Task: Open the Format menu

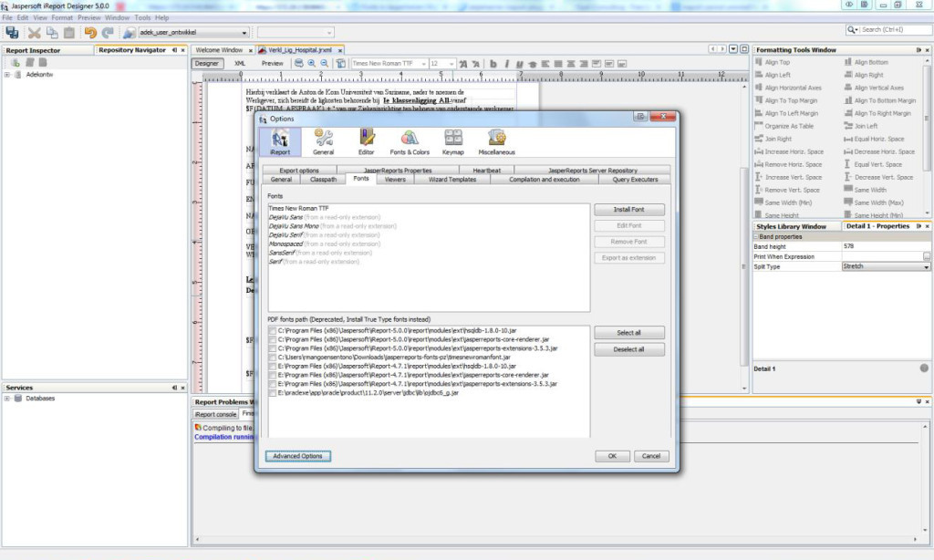Action: tap(62, 18)
